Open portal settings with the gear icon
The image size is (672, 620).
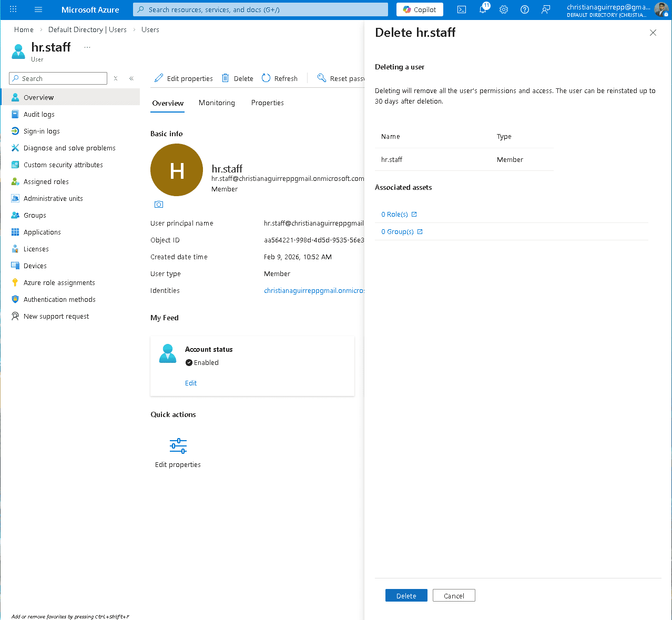coord(503,9)
